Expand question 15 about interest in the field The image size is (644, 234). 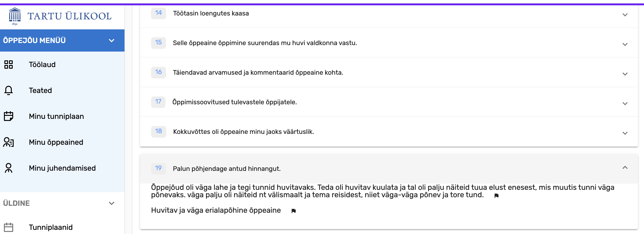625,44
